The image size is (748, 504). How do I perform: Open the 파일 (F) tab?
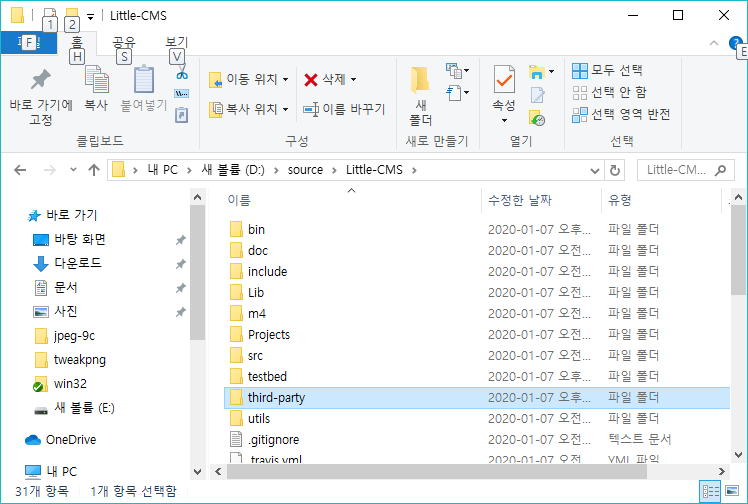pyautogui.click(x=29, y=43)
